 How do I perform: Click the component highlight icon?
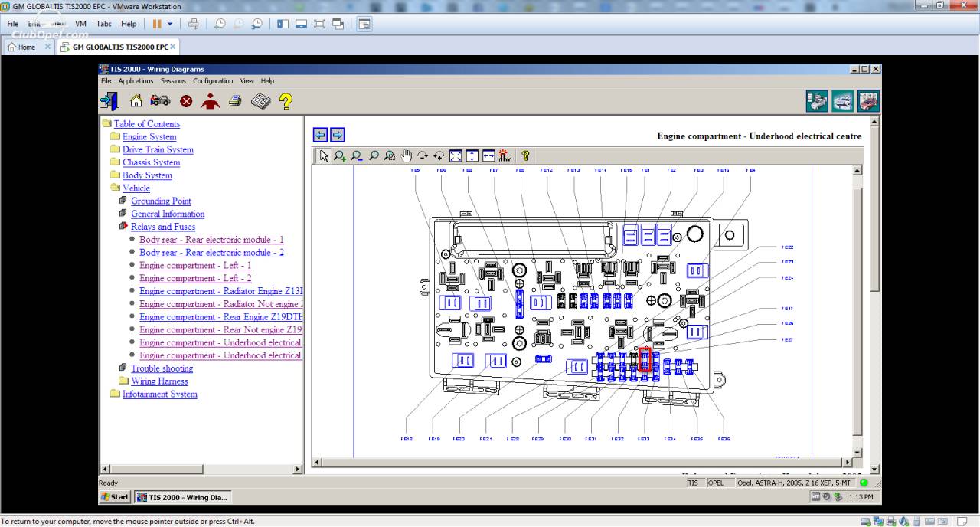[x=505, y=155]
